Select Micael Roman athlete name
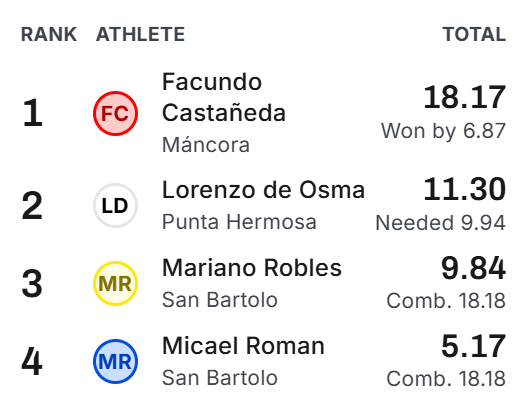 point(243,346)
